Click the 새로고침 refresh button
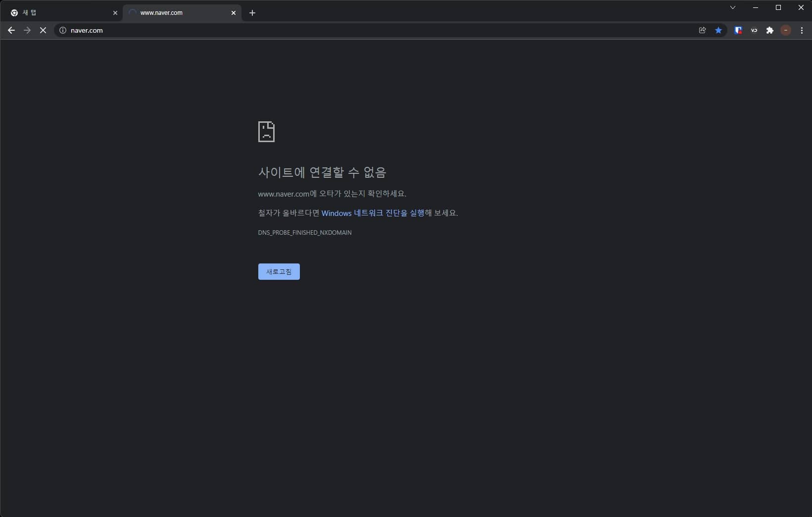Viewport: 812px width, 517px height. (279, 271)
